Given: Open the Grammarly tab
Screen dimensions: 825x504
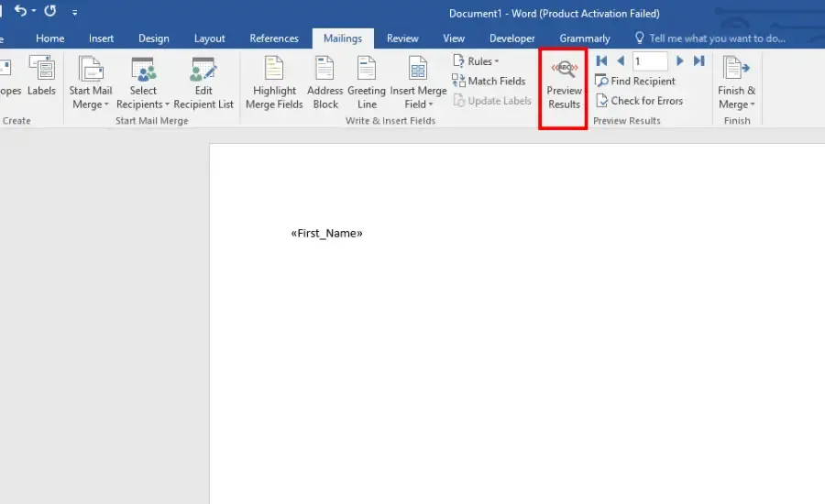Looking at the screenshot, I should tap(585, 38).
